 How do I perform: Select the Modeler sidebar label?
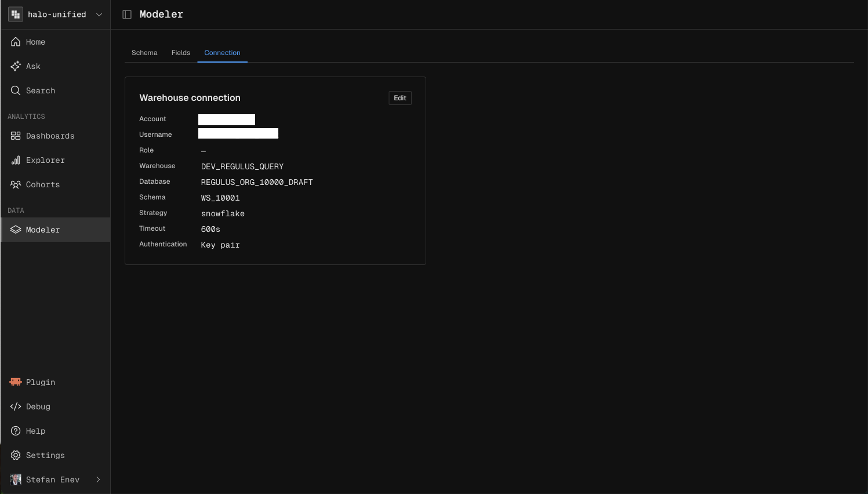tap(43, 230)
